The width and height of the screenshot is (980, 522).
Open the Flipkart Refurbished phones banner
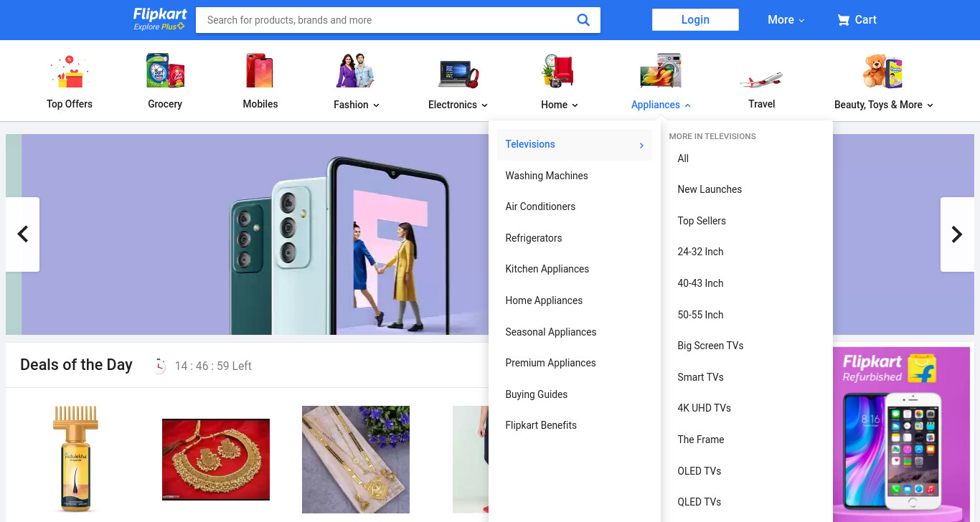900,435
